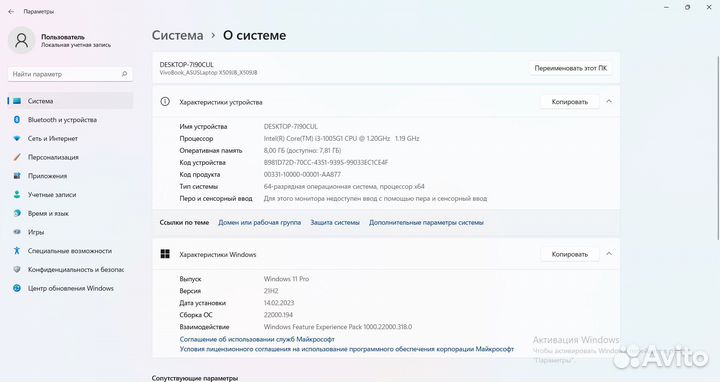
Task: Open the Система menu item
Action: 70,101
